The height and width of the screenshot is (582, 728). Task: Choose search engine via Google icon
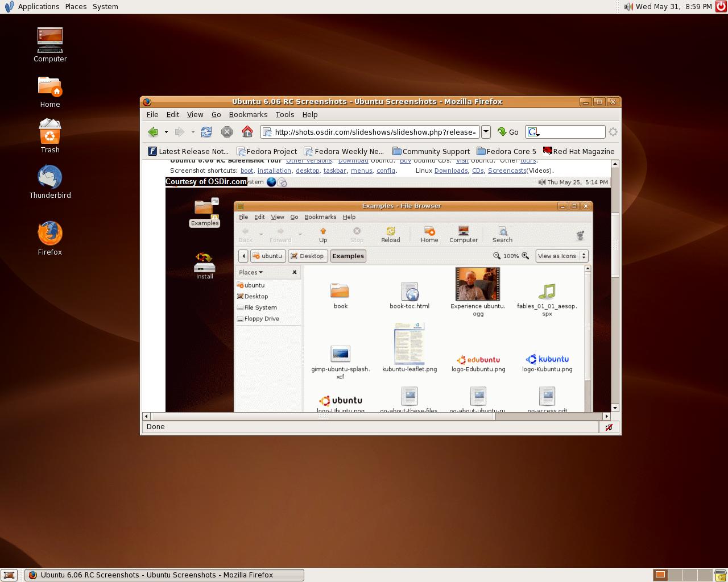coord(533,132)
